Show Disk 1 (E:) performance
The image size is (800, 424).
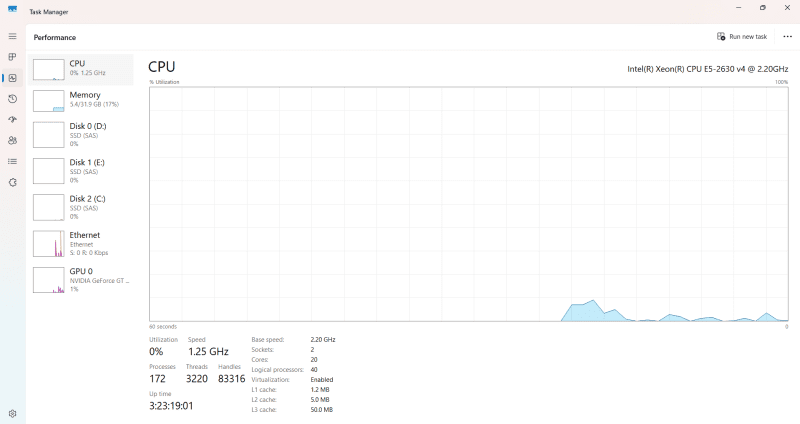click(x=82, y=171)
